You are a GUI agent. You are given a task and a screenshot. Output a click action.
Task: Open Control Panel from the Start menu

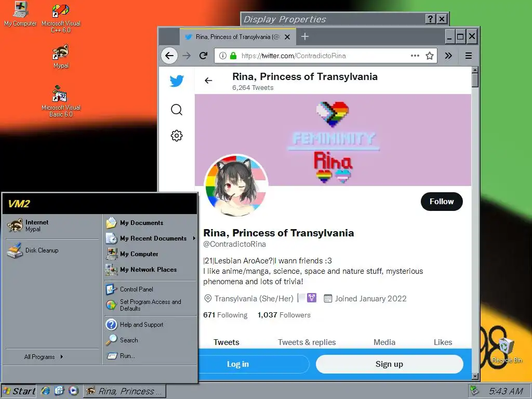(151, 289)
